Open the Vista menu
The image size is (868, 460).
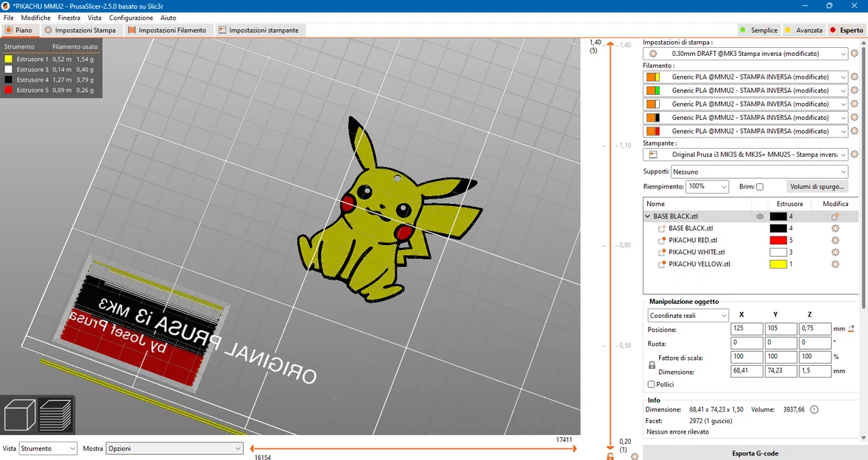click(94, 18)
